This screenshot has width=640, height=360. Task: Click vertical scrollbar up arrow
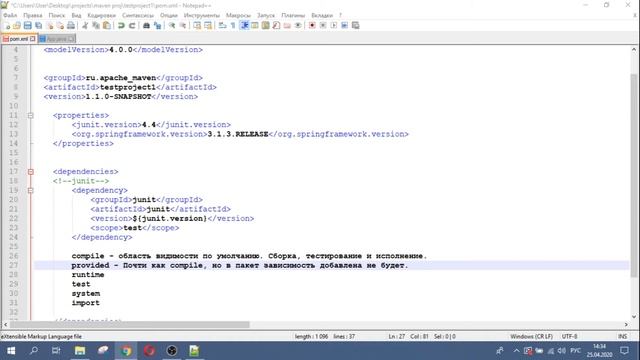point(634,49)
